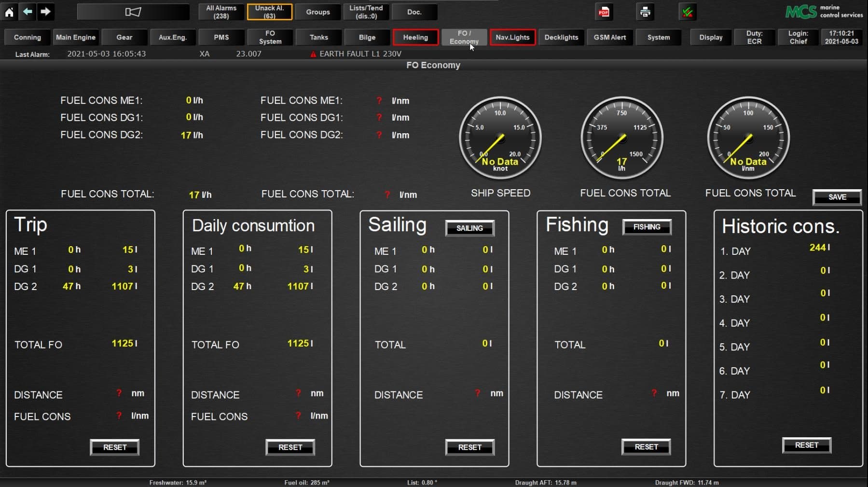Click the 1. DAY value 244 l
The image size is (868, 487).
[820, 247]
